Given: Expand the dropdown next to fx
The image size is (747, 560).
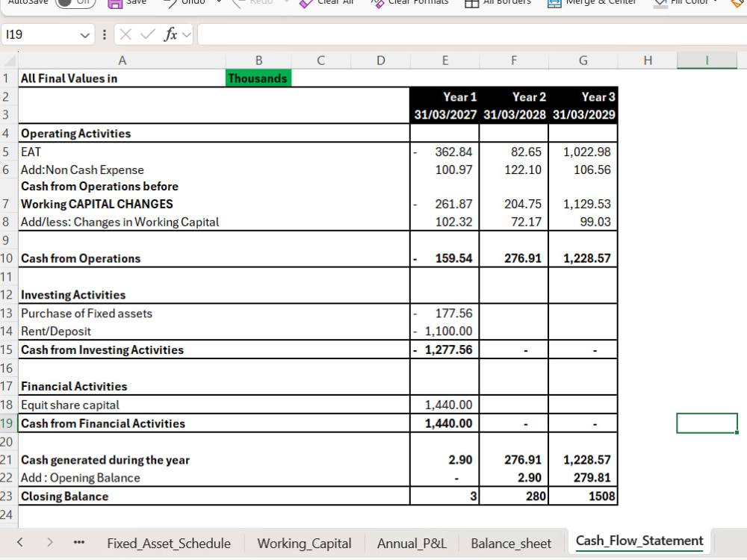Looking at the screenshot, I should coord(186,35).
